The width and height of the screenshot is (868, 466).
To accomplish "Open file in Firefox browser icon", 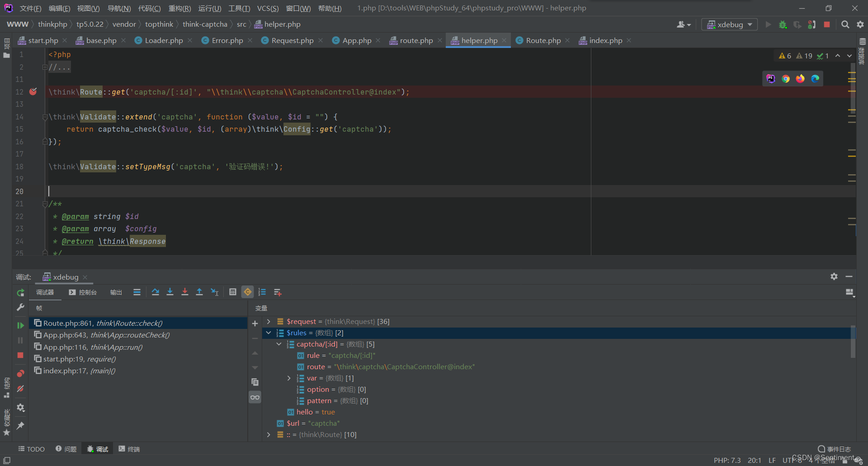I will coord(800,79).
